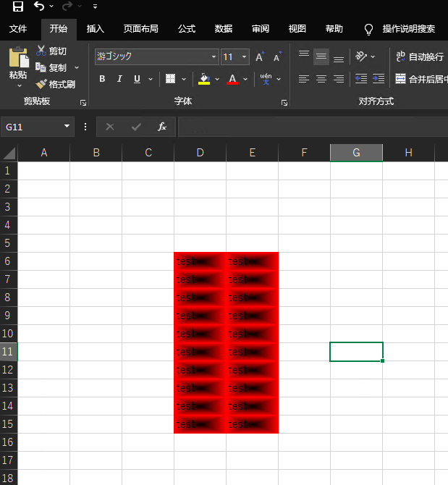The height and width of the screenshot is (485, 448).
Task: Expand underline style options arrow
Action: pyautogui.click(x=151, y=79)
